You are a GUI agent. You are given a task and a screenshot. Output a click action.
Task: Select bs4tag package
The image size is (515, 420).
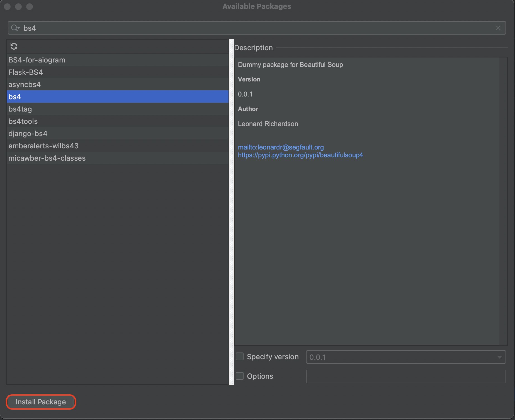tap(117, 109)
